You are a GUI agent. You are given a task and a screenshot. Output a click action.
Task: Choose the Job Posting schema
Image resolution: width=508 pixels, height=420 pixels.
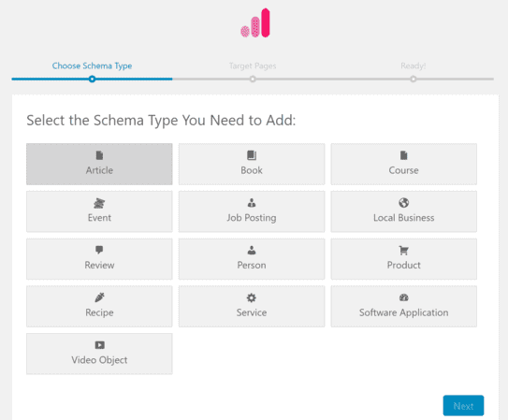tap(252, 211)
